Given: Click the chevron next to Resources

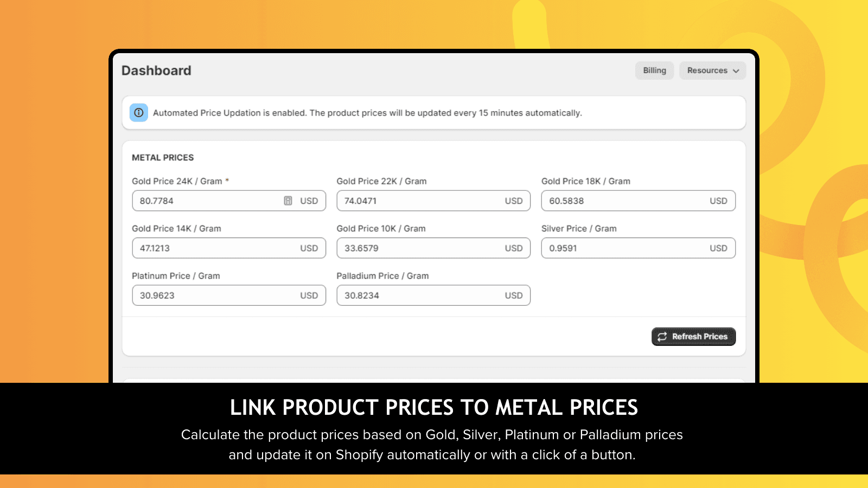Looking at the screenshot, I should pos(736,70).
